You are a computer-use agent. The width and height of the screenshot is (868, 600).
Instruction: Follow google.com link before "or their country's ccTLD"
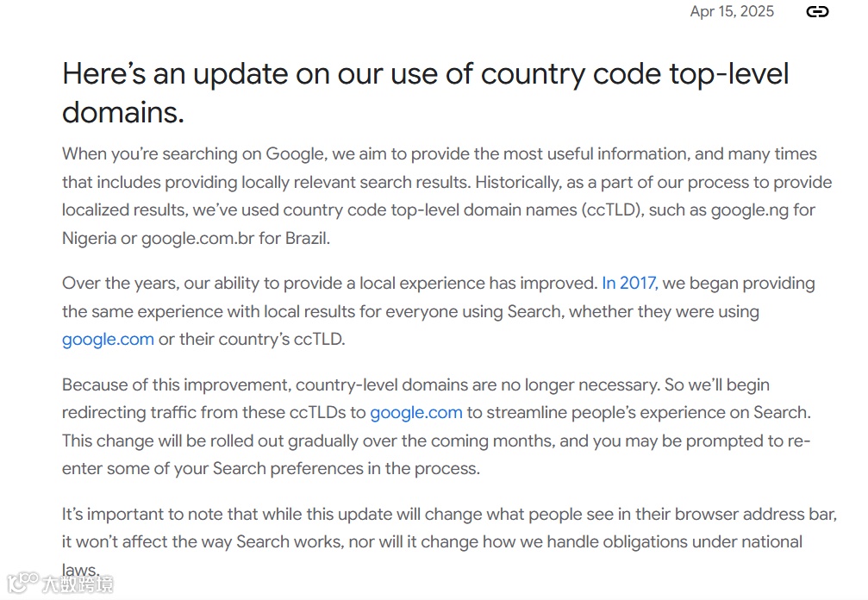pos(108,340)
